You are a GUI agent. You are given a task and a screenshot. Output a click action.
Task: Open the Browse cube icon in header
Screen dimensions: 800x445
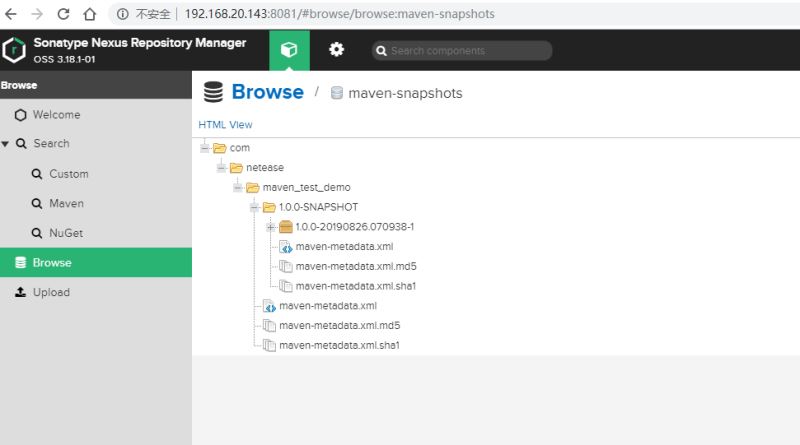click(289, 50)
